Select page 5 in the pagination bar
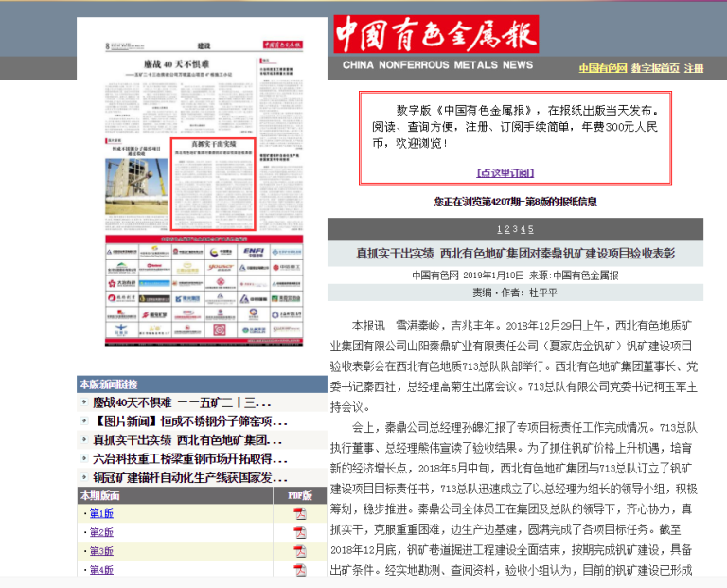 pyautogui.click(x=530, y=229)
